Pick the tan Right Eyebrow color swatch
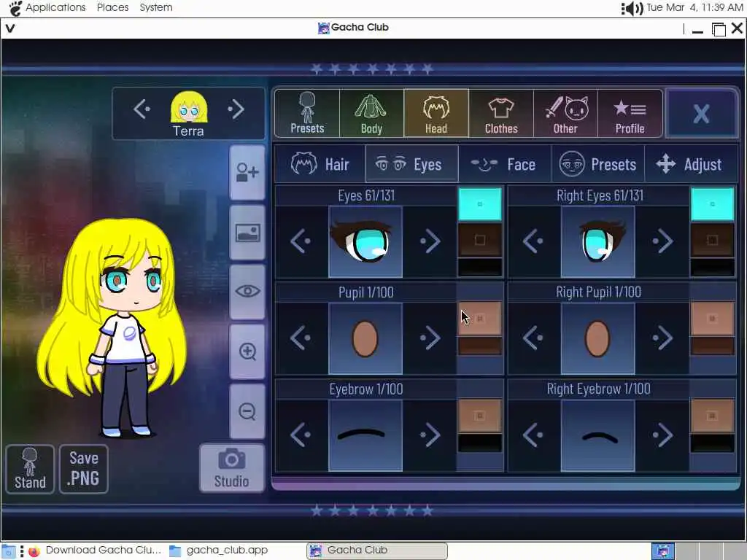The height and width of the screenshot is (560, 747). (712, 415)
